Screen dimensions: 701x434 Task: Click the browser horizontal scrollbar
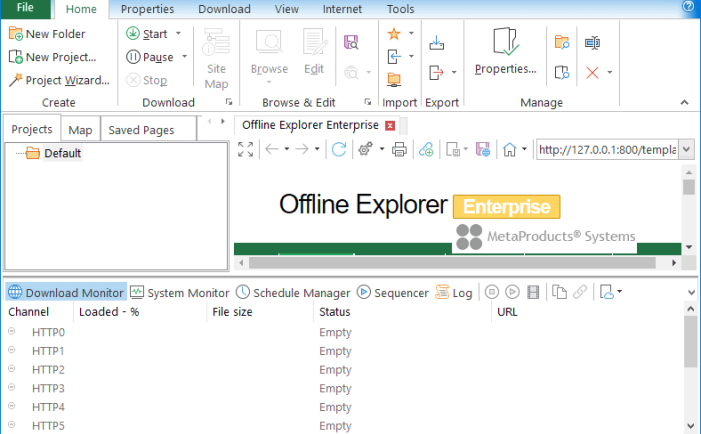point(452,263)
